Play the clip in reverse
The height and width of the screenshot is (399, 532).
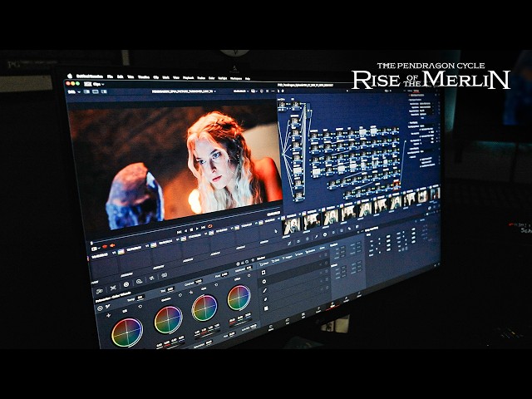[x=185, y=231]
